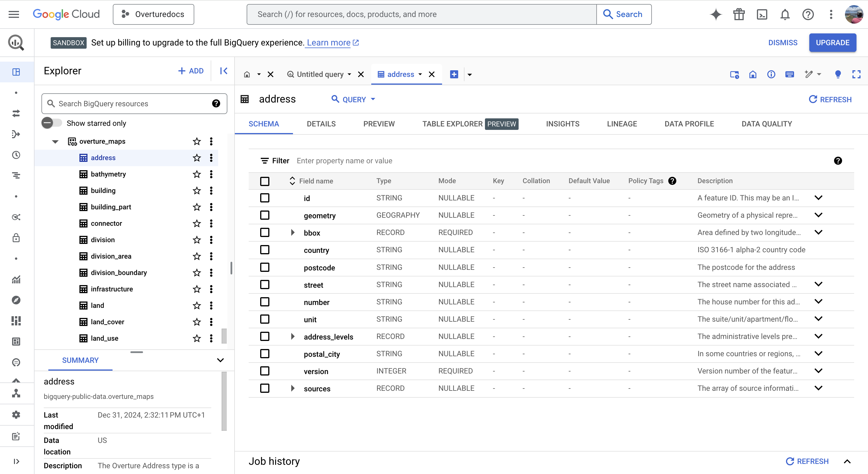This screenshot has height=474, width=868.
Task: Toggle Show starred only switch
Action: (x=52, y=123)
